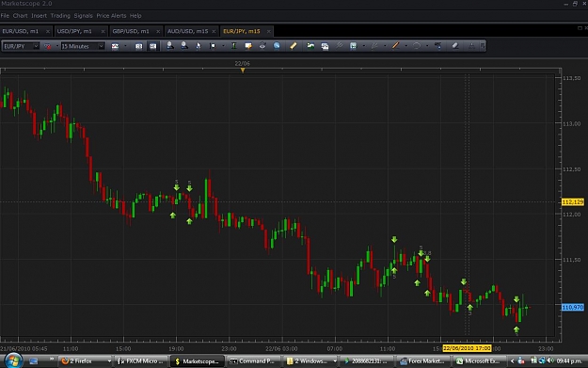This screenshot has width=588, height=368.
Task: Click the gray triangle toolbar icon
Action: pyautogui.click(x=471, y=46)
